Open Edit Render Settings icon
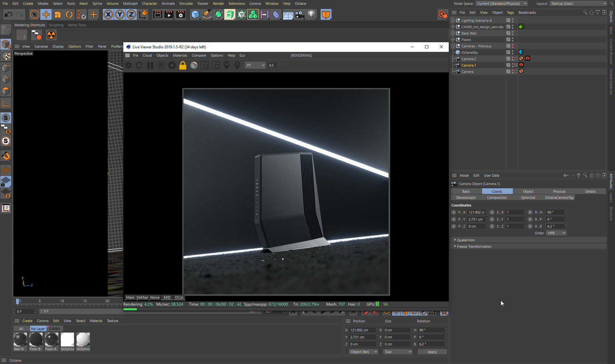The height and width of the screenshot is (364, 615). coord(181,14)
